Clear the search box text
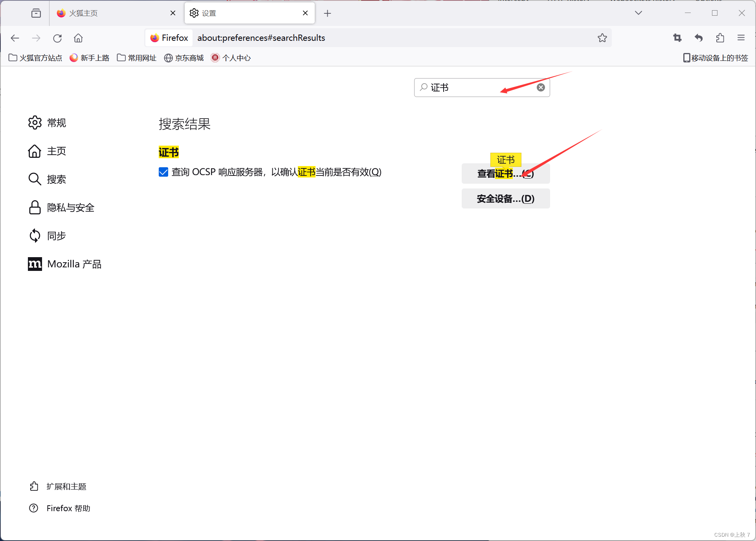 coord(541,88)
